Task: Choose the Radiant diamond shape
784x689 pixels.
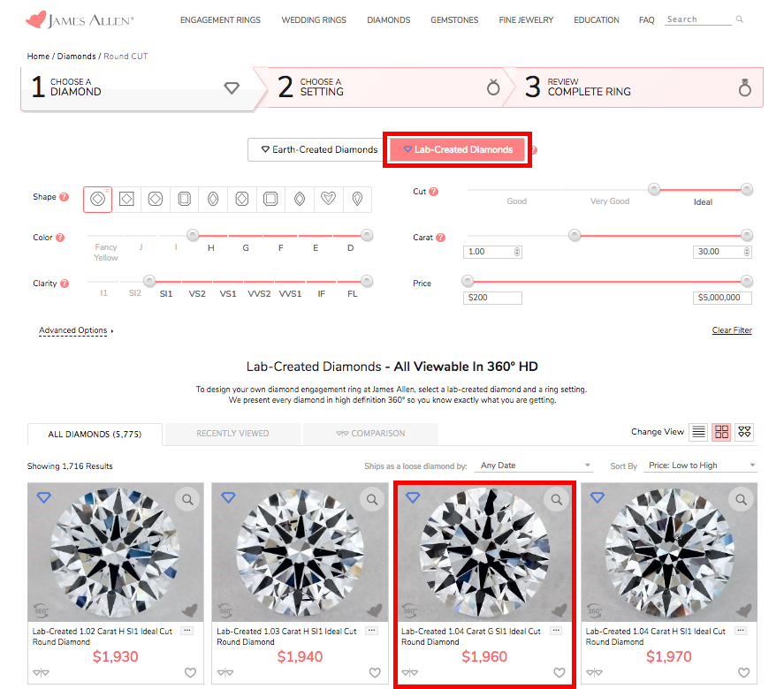Action: tap(242, 199)
